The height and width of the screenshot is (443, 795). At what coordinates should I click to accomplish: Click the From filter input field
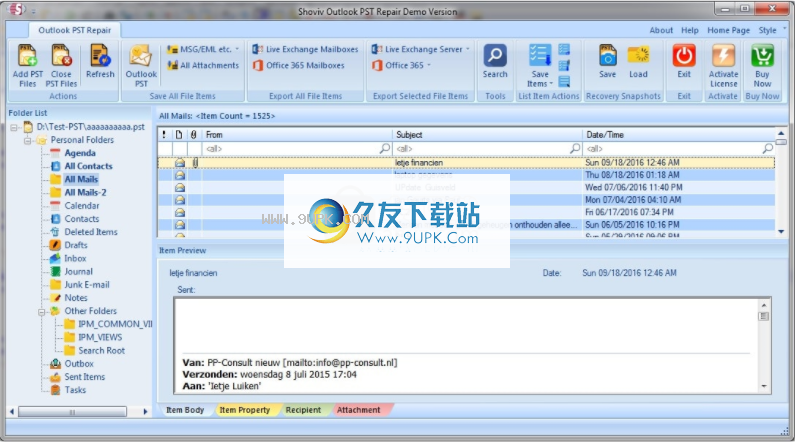click(x=297, y=149)
